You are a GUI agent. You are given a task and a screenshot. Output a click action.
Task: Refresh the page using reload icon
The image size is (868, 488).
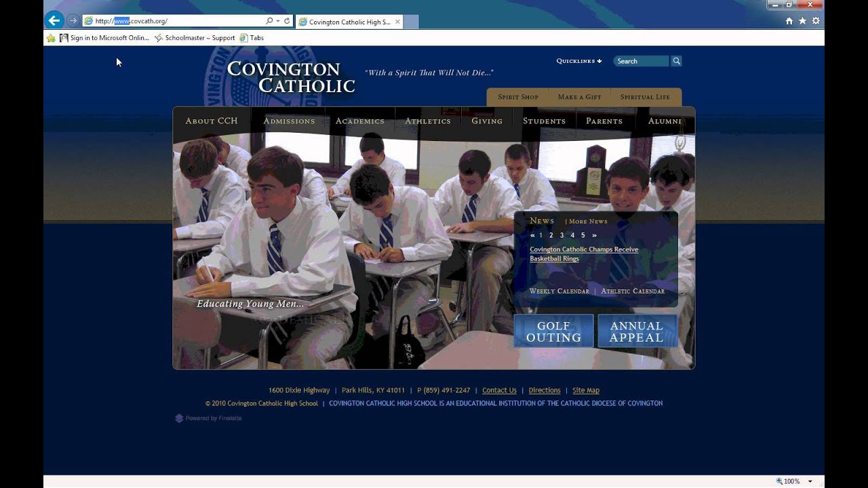pyautogui.click(x=287, y=21)
